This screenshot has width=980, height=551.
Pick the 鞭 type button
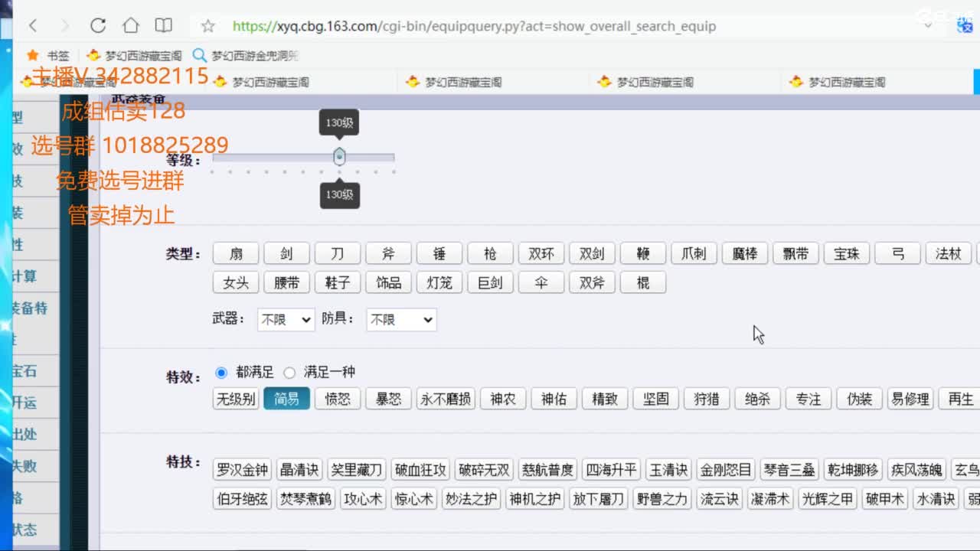pyautogui.click(x=643, y=253)
